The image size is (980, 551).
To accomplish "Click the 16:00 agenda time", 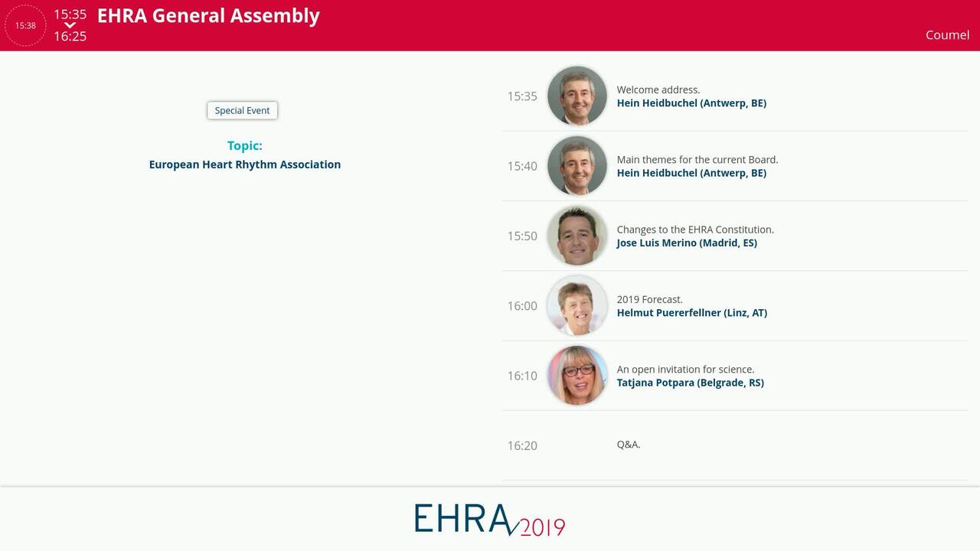I will point(522,306).
